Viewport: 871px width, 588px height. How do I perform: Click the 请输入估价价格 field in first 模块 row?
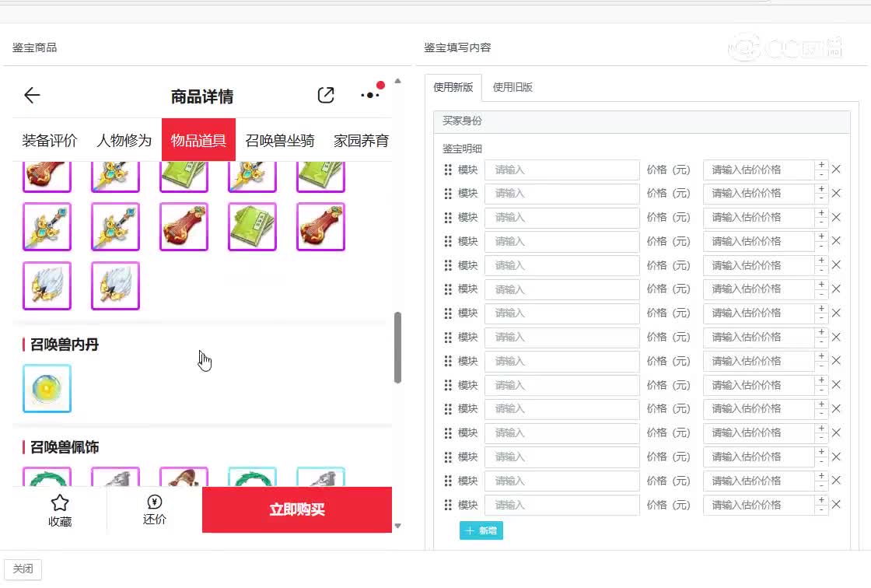click(x=759, y=170)
